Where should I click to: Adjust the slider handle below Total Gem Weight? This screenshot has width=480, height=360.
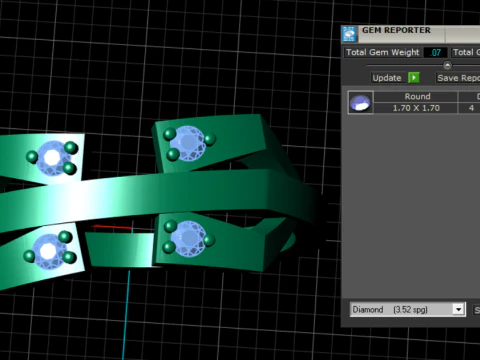(447, 65)
